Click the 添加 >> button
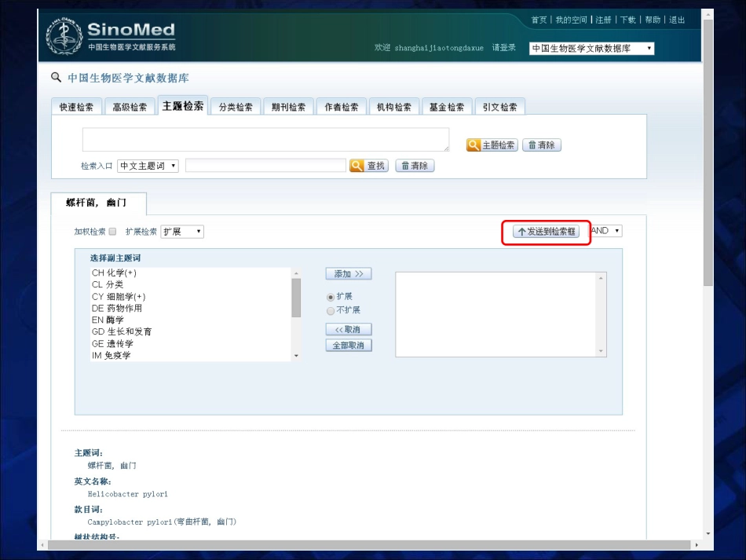Image resolution: width=746 pixels, height=560 pixels. coord(349,273)
